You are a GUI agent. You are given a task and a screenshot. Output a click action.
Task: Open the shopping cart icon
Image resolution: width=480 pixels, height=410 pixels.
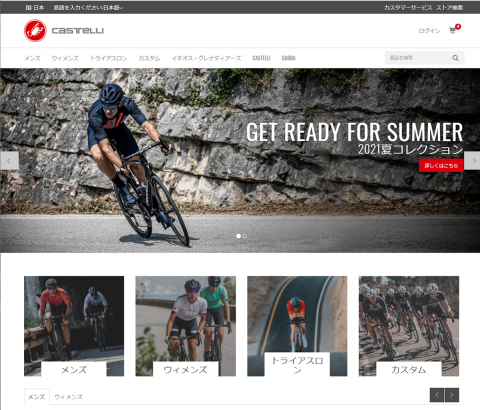pyautogui.click(x=452, y=30)
